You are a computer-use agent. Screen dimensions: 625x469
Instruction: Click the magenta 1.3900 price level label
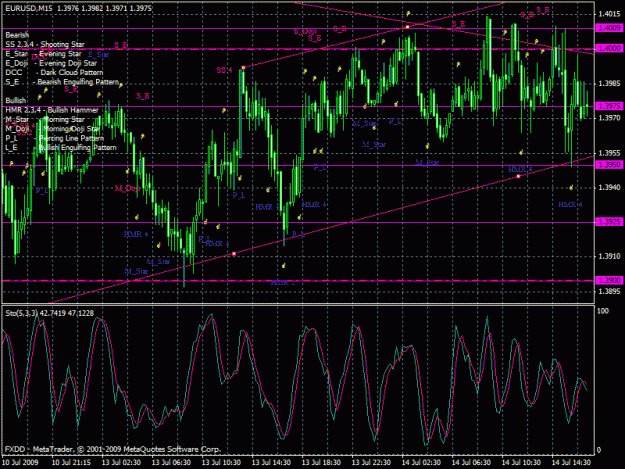[x=609, y=280]
